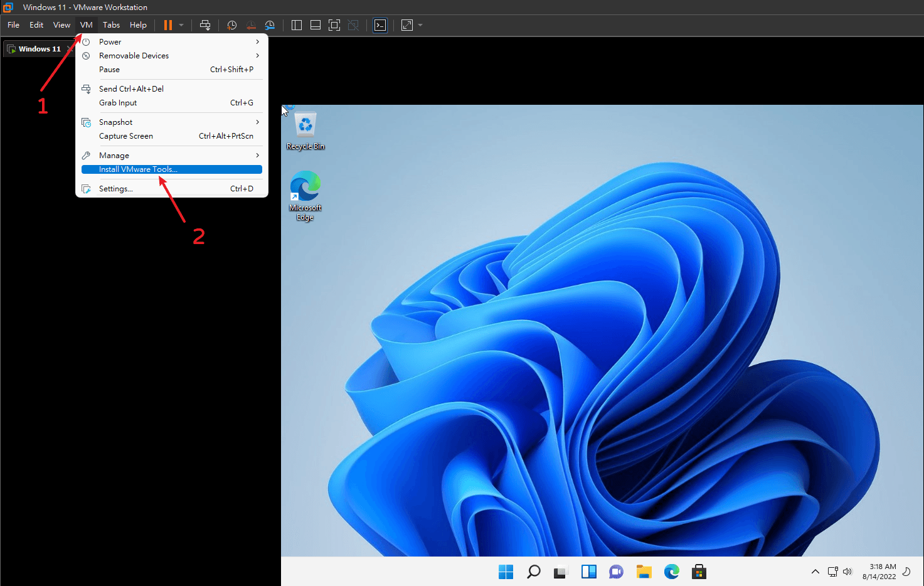This screenshot has height=586, width=924.
Task: Click the orange Pause VM toolbar button
Action: pos(167,25)
